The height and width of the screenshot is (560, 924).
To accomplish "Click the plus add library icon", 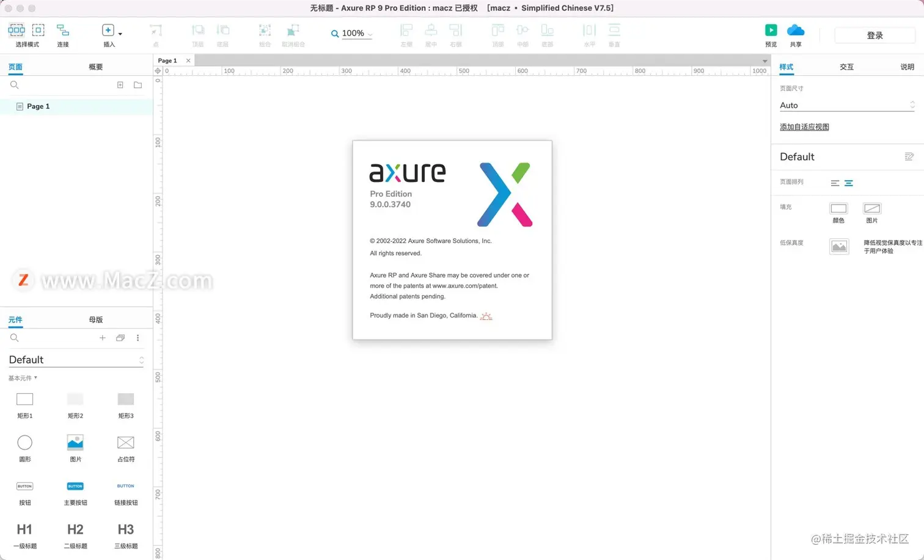I will point(103,338).
